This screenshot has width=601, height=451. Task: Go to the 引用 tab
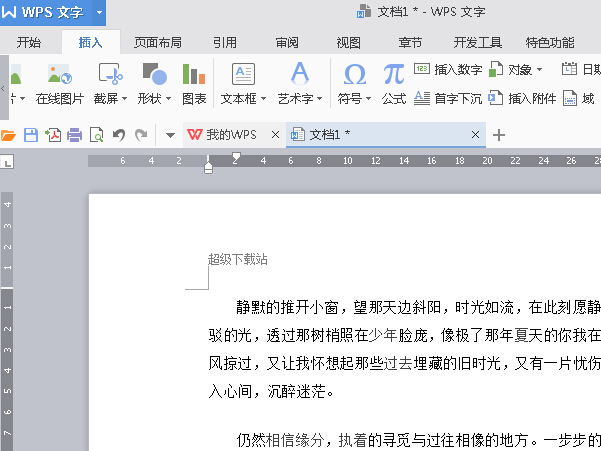point(225,42)
